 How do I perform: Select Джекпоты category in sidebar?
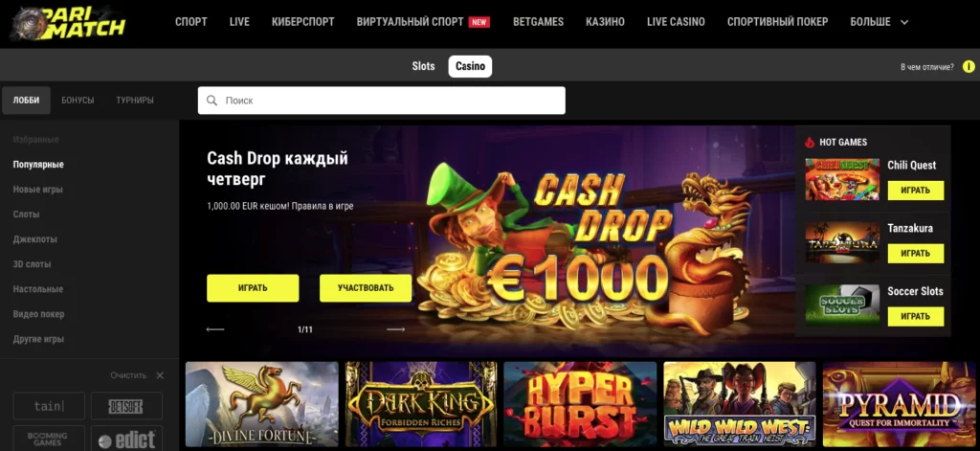tap(35, 239)
